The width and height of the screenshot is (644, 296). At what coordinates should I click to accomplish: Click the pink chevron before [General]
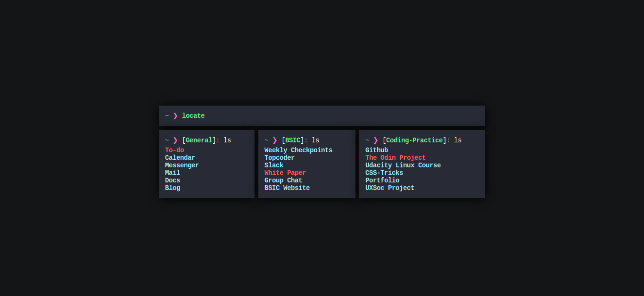click(x=175, y=140)
